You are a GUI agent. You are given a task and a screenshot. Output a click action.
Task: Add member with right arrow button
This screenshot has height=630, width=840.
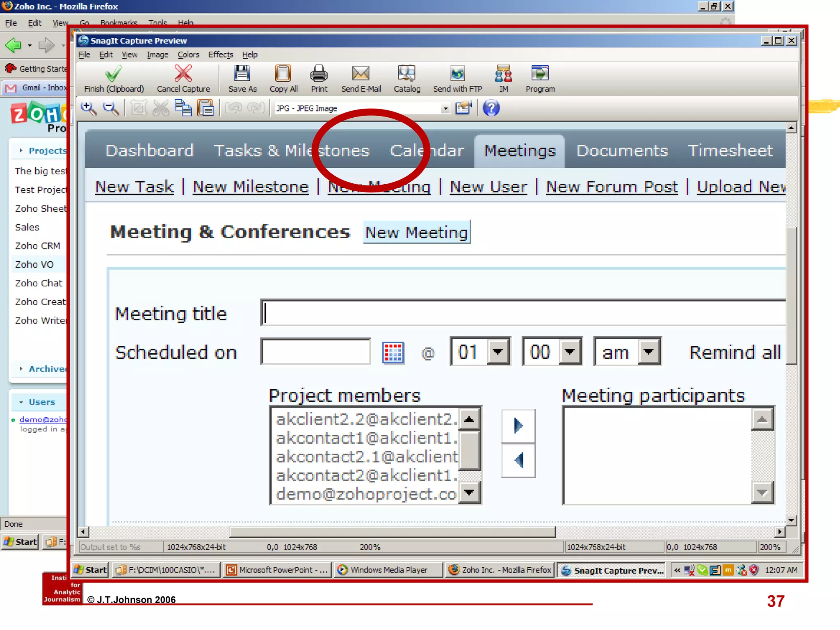click(518, 426)
